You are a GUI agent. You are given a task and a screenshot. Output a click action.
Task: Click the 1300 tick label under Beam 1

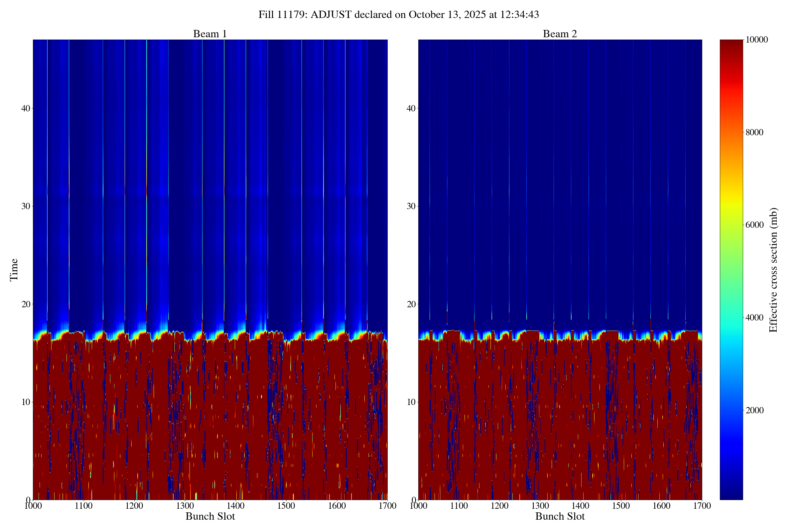click(x=185, y=506)
